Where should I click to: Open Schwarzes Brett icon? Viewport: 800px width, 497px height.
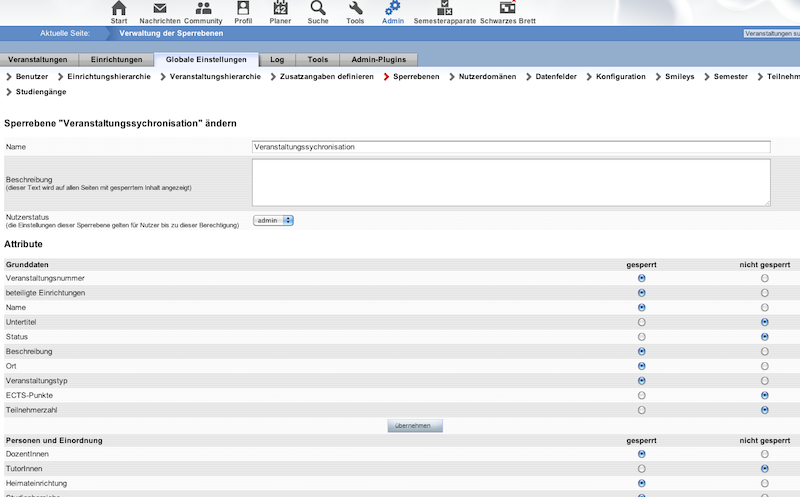pyautogui.click(x=507, y=8)
